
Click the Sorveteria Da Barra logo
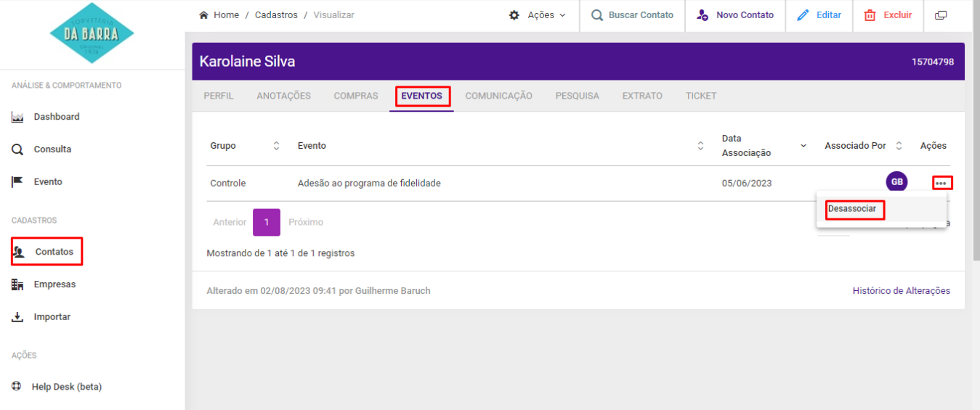coord(92,33)
